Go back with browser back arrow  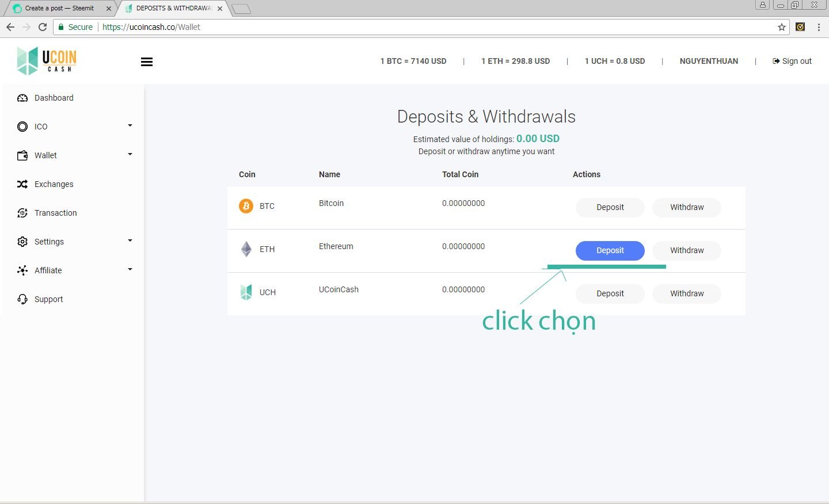[10, 27]
